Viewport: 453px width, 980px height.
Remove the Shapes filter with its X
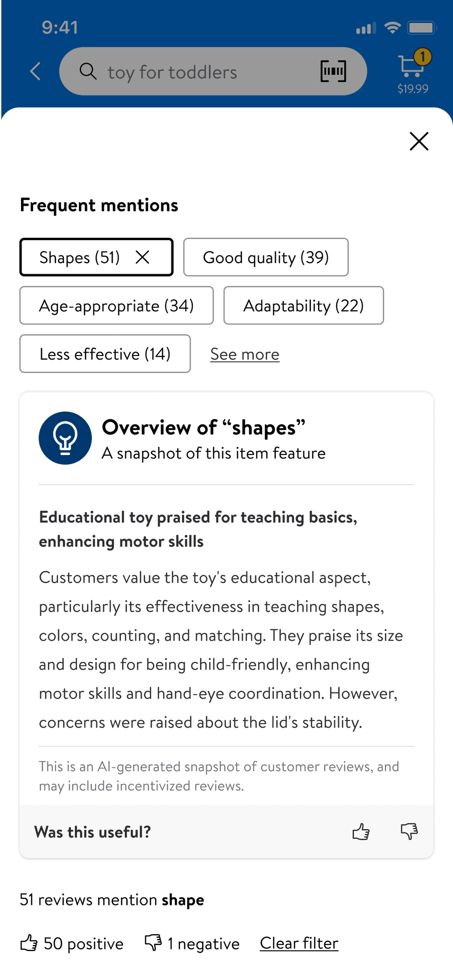point(142,257)
